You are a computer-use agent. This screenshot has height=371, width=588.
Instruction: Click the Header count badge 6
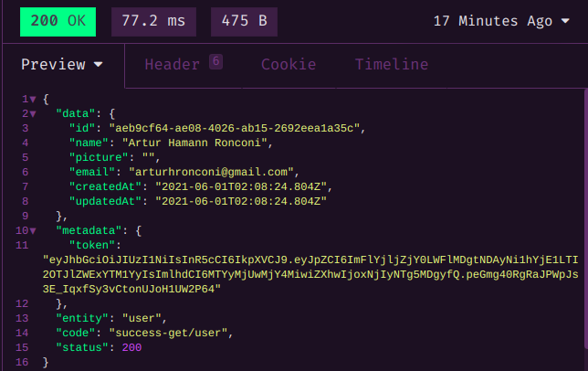pyautogui.click(x=216, y=62)
